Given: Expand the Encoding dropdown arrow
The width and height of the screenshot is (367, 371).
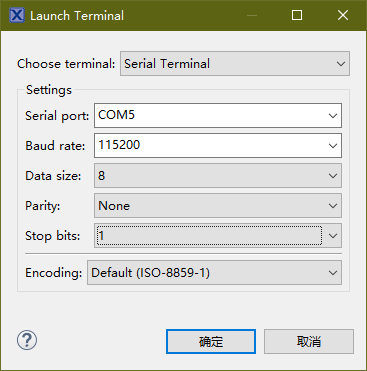Looking at the screenshot, I should [x=333, y=273].
